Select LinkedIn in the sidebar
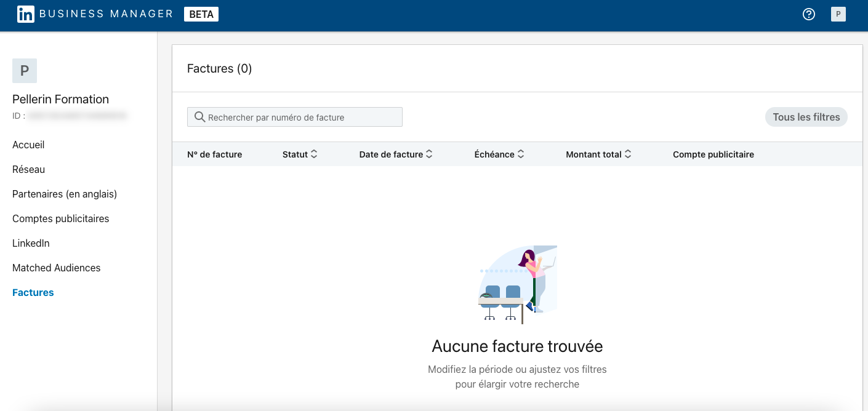The height and width of the screenshot is (411, 868). [31, 243]
